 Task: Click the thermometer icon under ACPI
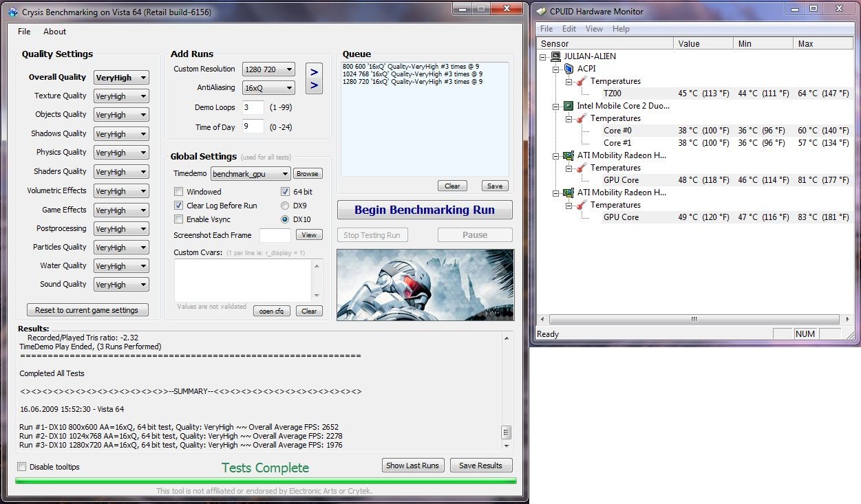tap(582, 81)
